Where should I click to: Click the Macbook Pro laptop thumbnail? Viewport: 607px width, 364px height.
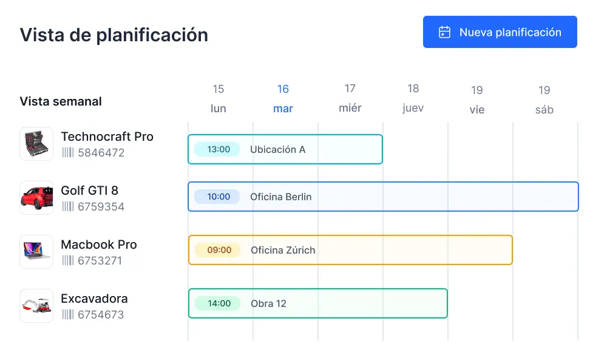coord(36,252)
